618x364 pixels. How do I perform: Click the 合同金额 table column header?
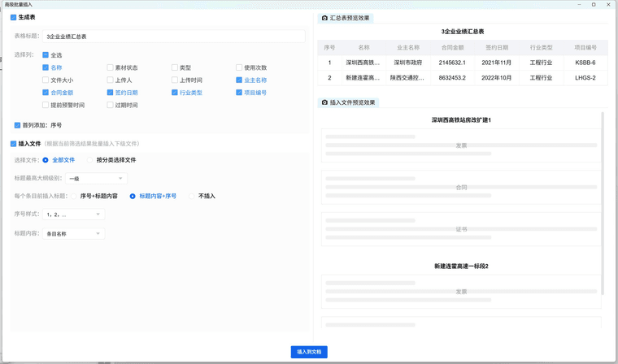click(x=452, y=48)
